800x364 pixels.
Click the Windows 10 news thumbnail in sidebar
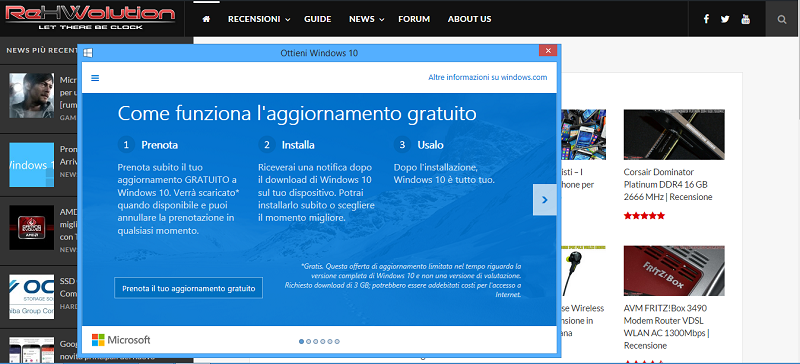[32, 165]
